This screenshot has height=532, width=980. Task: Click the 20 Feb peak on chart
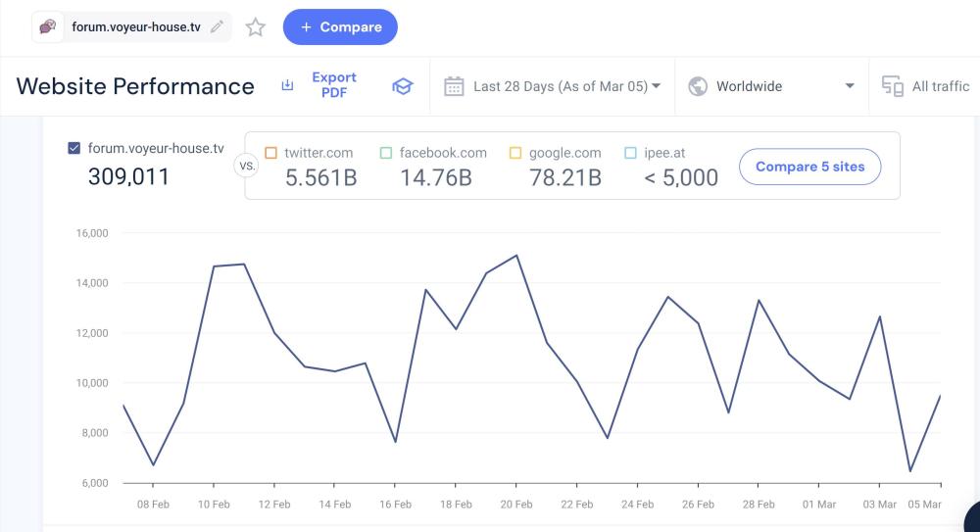point(516,256)
